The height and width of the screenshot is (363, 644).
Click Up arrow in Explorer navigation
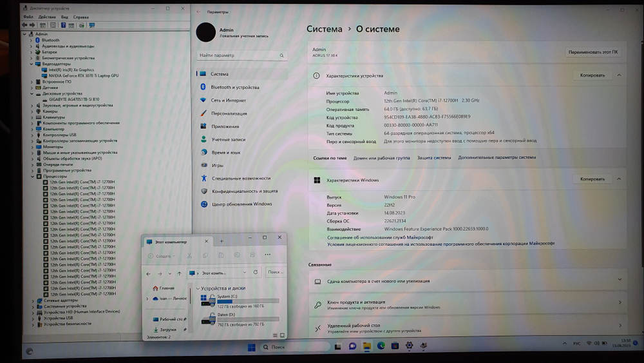click(180, 273)
